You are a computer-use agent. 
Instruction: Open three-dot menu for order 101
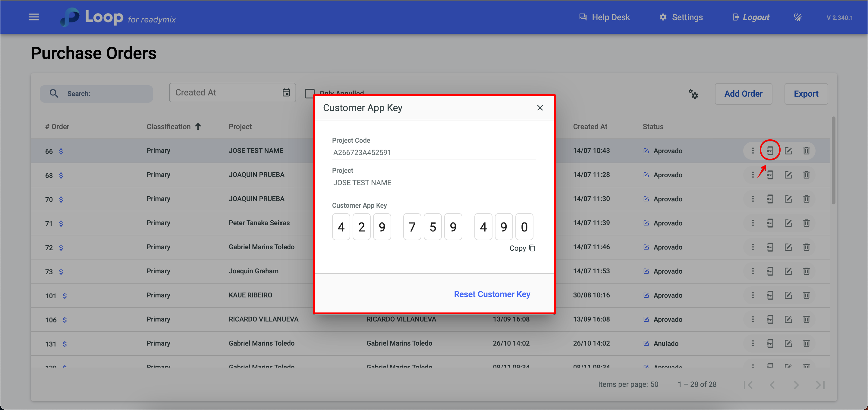coord(753,295)
